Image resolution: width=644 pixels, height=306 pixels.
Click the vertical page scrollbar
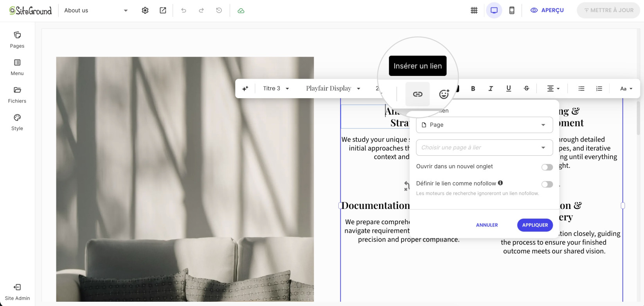[639, 117]
